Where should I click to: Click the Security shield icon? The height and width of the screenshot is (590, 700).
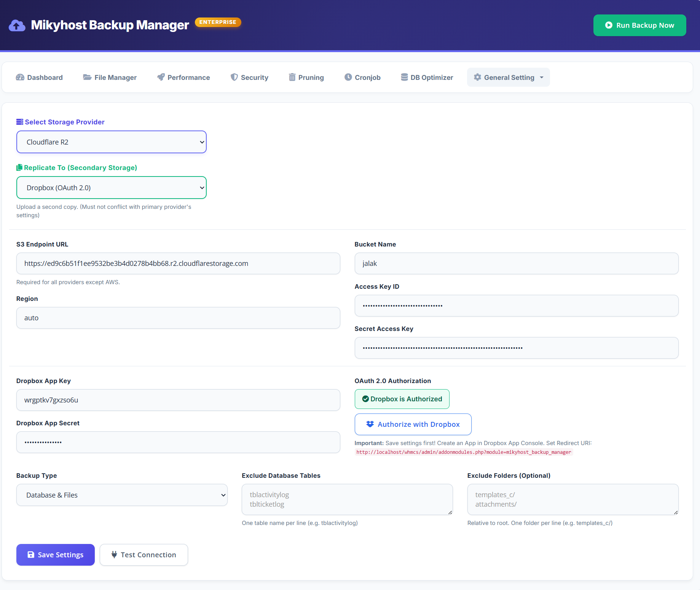click(234, 77)
